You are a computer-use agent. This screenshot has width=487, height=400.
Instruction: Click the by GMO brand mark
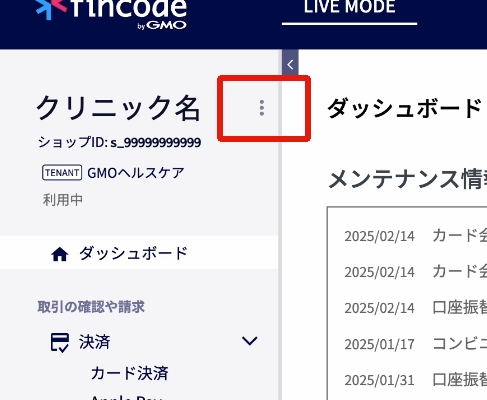pyautogui.click(x=162, y=25)
